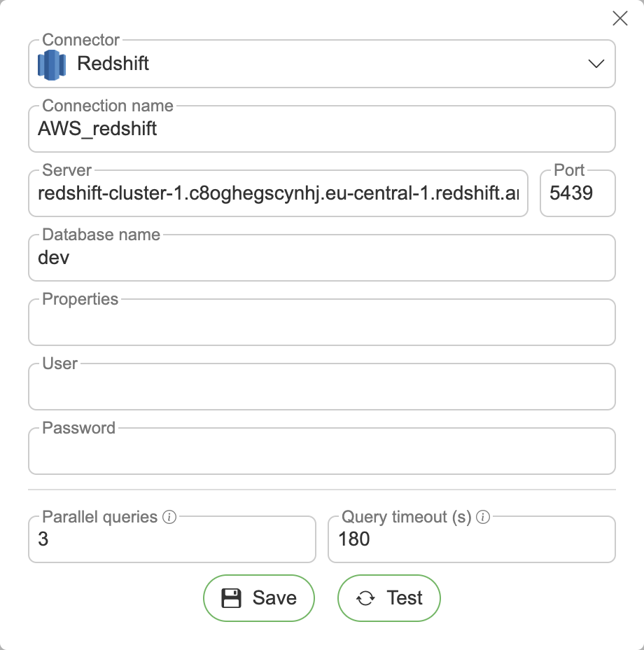Click the floppy disk icon on Save
The image size is (644, 650).
pyautogui.click(x=231, y=598)
